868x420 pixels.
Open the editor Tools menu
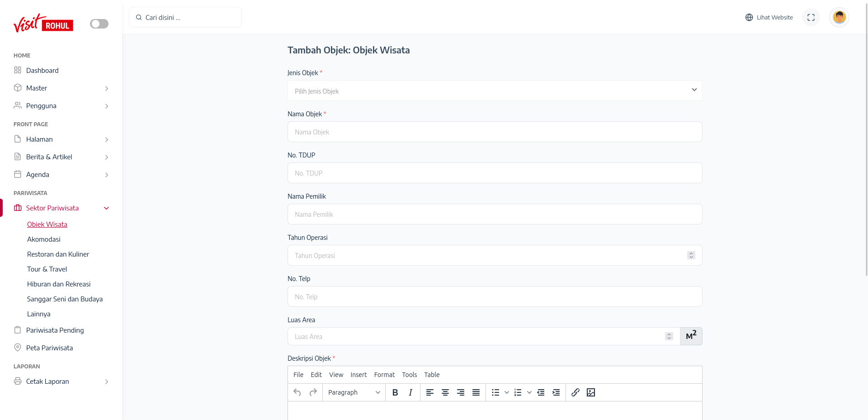410,375
